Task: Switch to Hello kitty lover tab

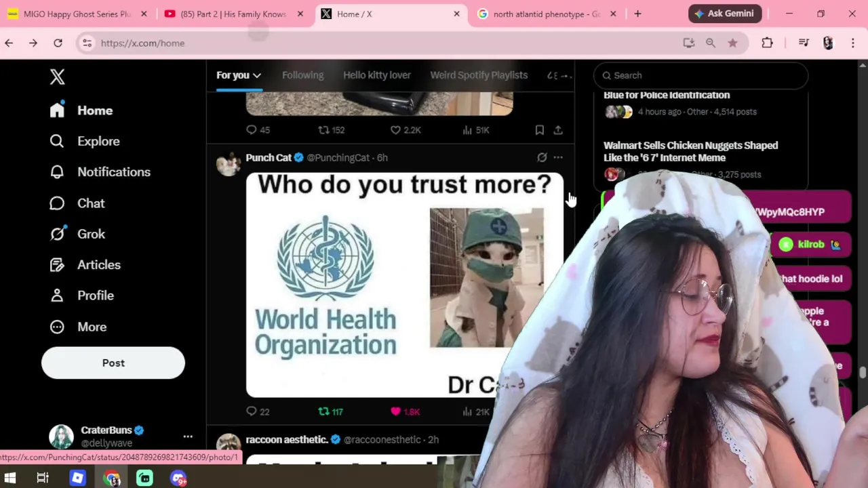Action: coord(377,75)
